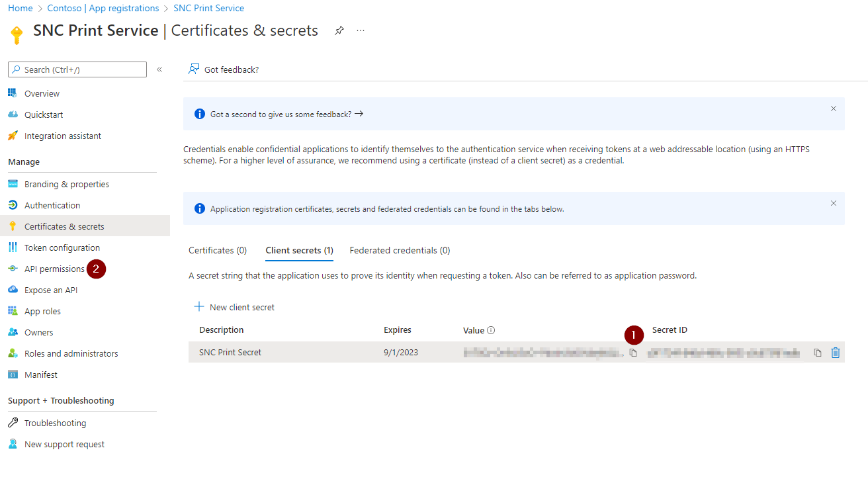Open API permissions in the sidebar
Image resolution: width=868 pixels, height=483 pixels.
click(54, 269)
